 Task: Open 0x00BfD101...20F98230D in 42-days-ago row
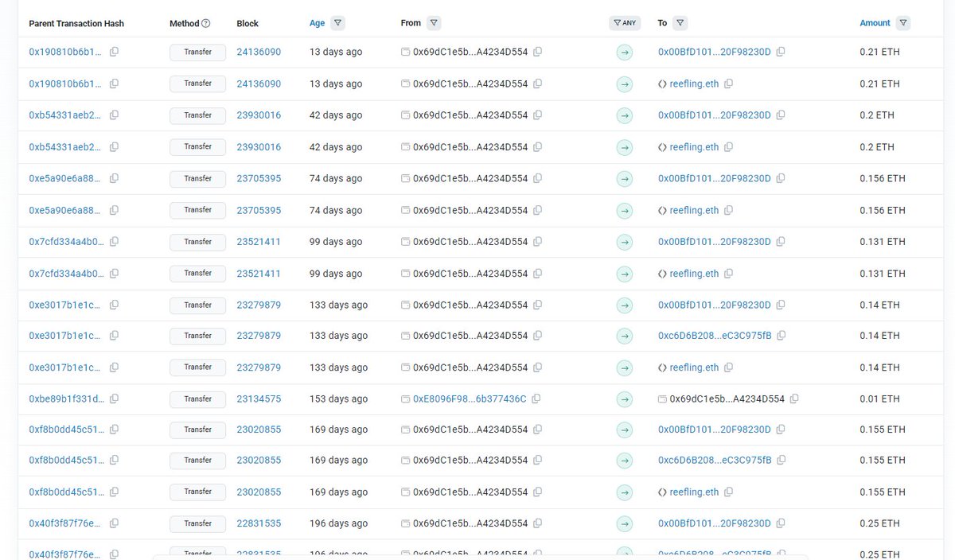coord(715,115)
